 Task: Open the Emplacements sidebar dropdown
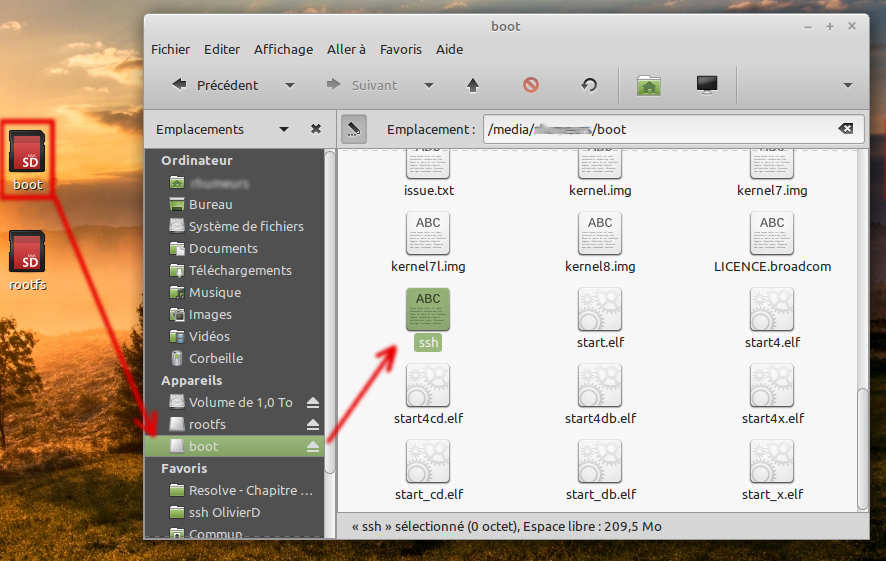click(284, 129)
